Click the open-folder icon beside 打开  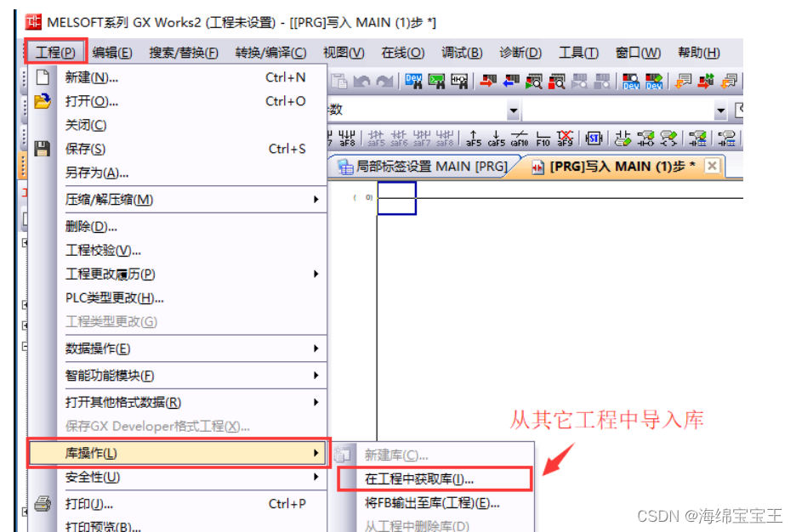coord(43,101)
